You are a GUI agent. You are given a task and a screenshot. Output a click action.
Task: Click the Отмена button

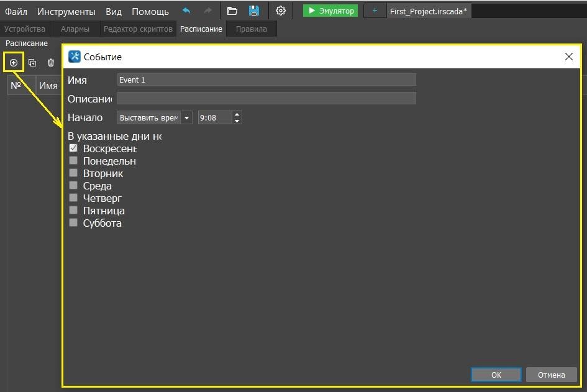[x=551, y=375]
